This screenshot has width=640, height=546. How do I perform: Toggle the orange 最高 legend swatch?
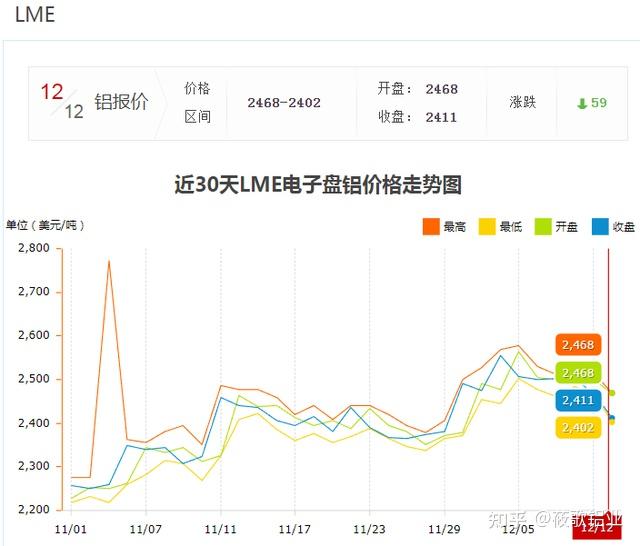431,226
